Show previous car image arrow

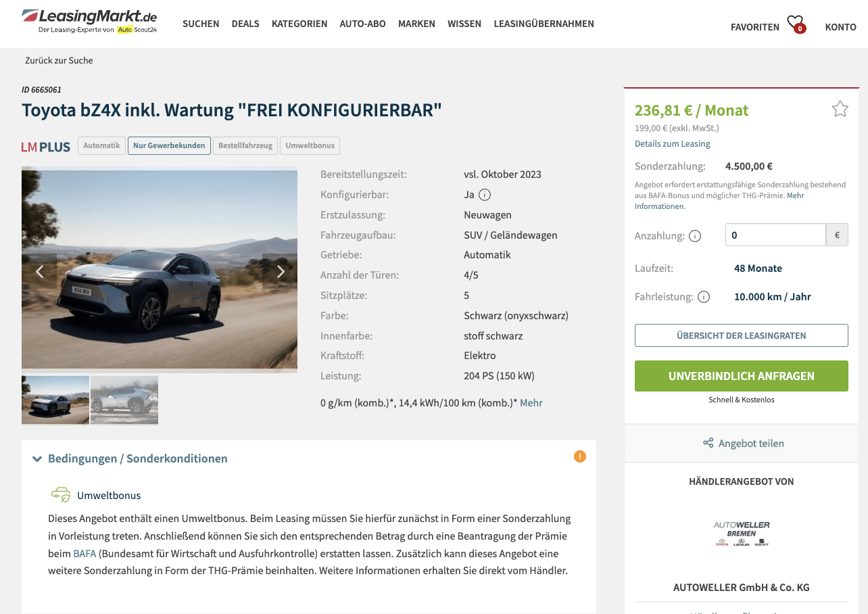[x=39, y=271]
